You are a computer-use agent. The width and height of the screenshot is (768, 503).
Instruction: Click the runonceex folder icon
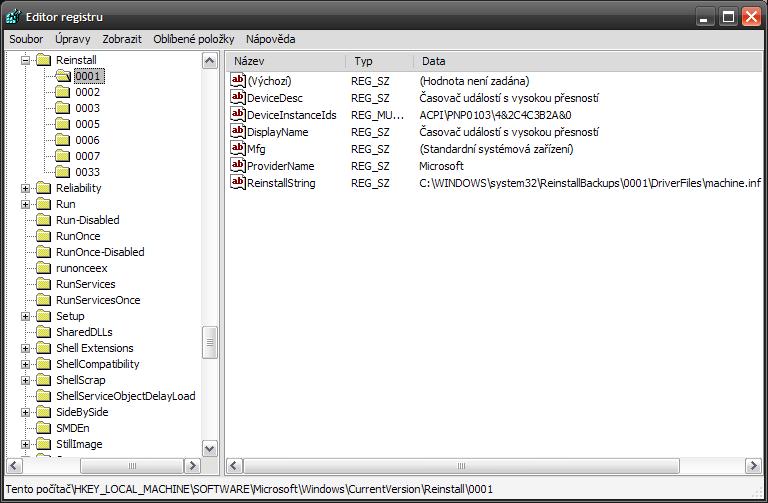44,268
